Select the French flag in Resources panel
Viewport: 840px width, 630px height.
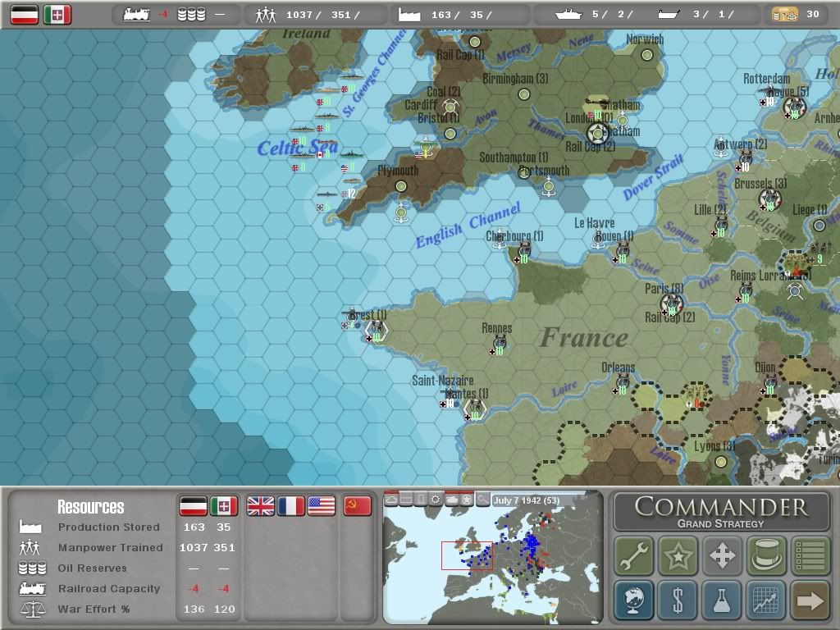(291, 505)
